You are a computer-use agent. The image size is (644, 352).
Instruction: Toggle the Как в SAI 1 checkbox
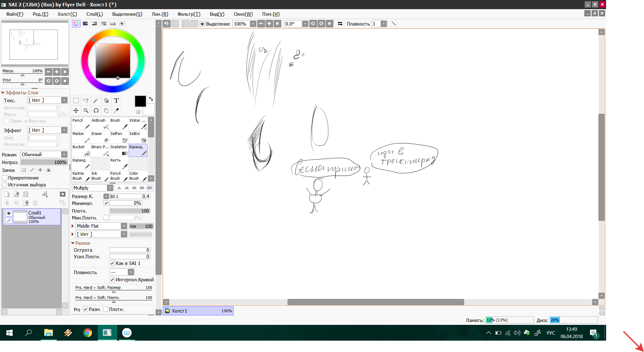112,263
